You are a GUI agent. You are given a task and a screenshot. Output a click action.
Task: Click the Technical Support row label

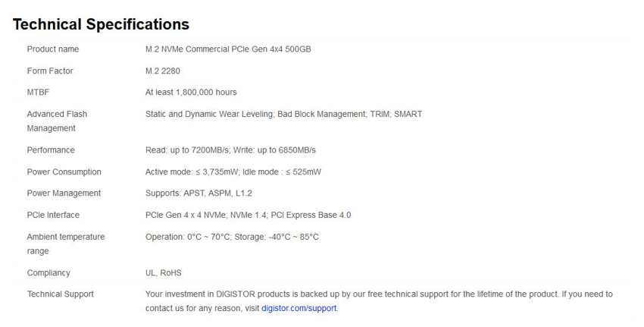(x=61, y=294)
